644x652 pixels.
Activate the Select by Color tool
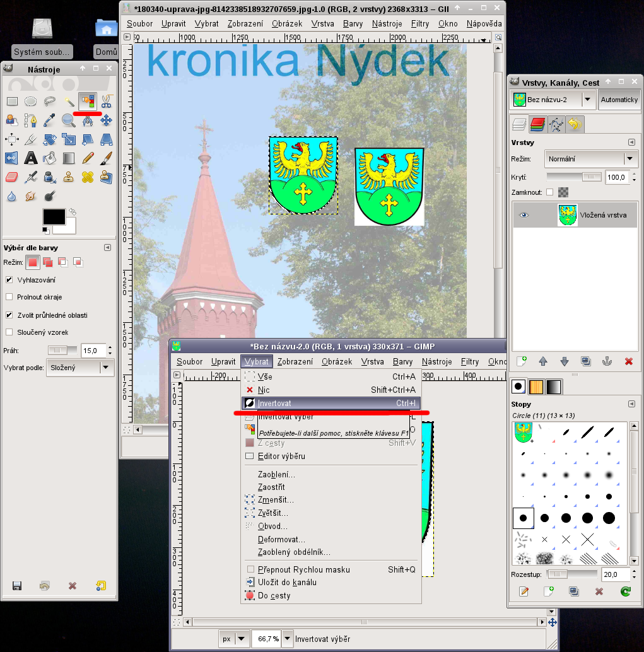[x=88, y=101]
